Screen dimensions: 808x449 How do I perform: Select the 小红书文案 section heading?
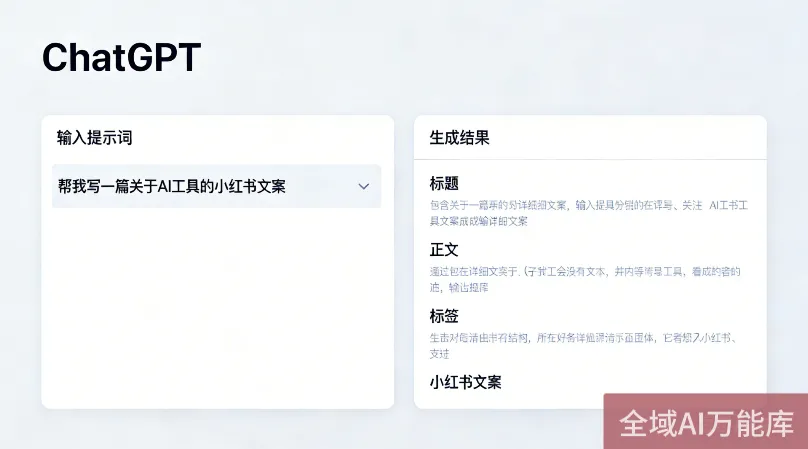tap(465, 382)
